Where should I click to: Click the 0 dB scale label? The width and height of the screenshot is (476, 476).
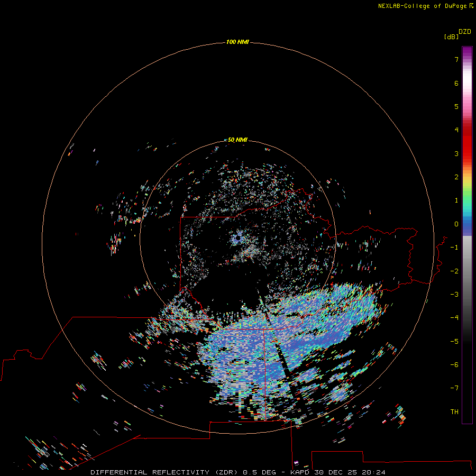click(456, 224)
